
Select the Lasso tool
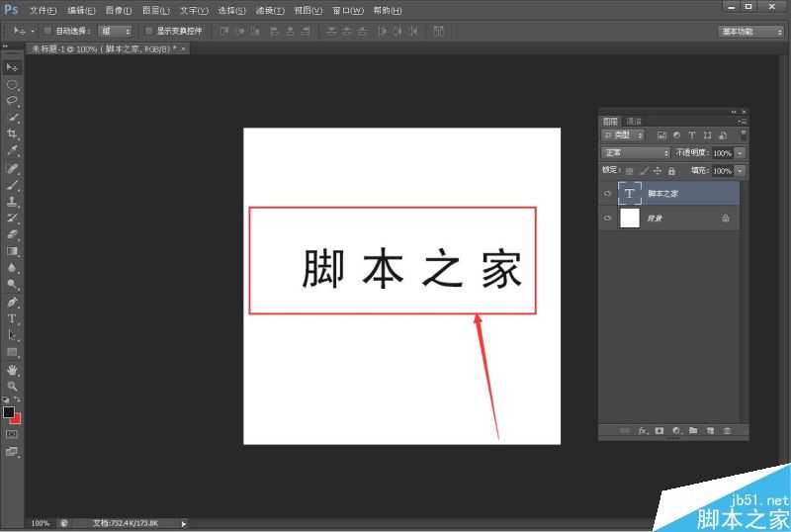pos(12,101)
